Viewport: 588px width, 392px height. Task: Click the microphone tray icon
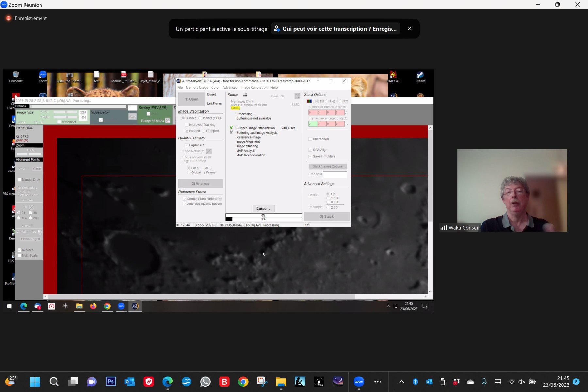(484, 382)
